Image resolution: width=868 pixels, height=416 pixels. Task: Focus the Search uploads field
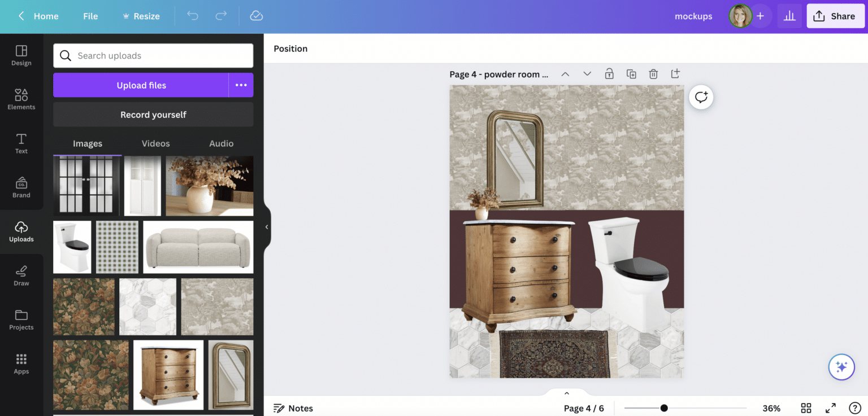(x=153, y=55)
